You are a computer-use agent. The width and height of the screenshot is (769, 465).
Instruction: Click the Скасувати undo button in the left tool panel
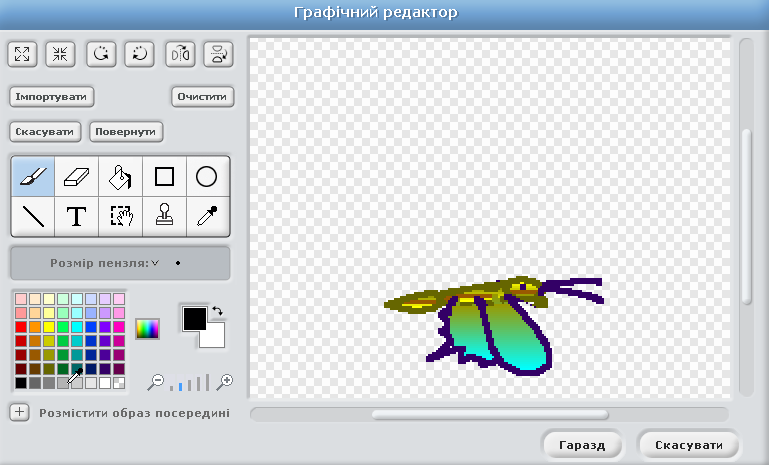pyautogui.click(x=45, y=132)
